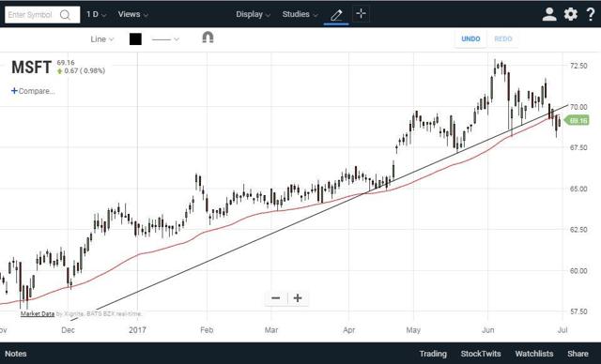601x364 pixels.
Task: Toggle the magnet snap tool
Action: point(208,38)
